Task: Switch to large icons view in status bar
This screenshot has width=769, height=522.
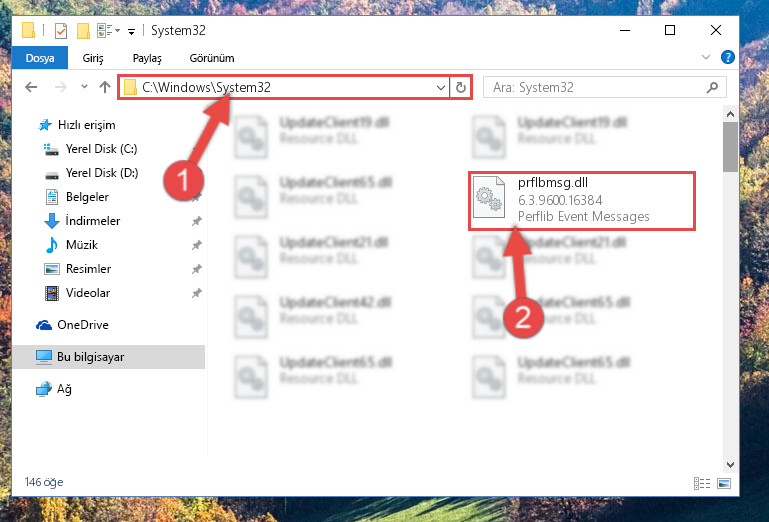Action: pyautogui.click(x=724, y=483)
